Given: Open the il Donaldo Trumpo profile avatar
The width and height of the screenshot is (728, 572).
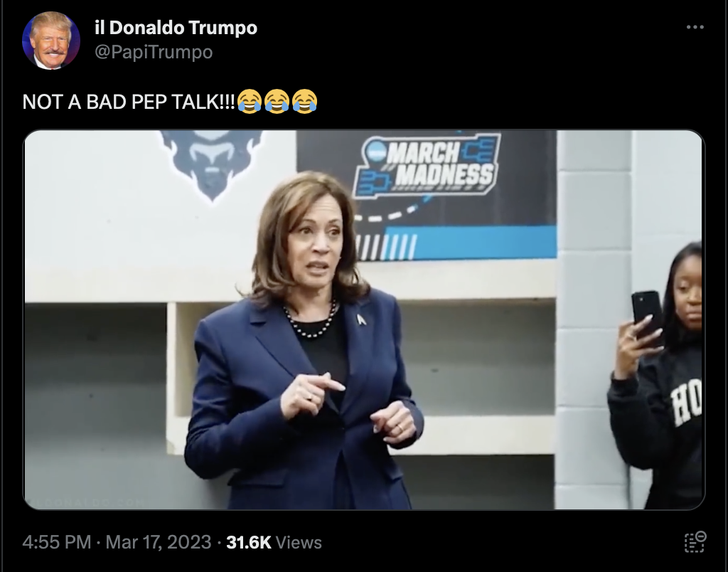Looking at the screenshot, I should click(51, 41).
